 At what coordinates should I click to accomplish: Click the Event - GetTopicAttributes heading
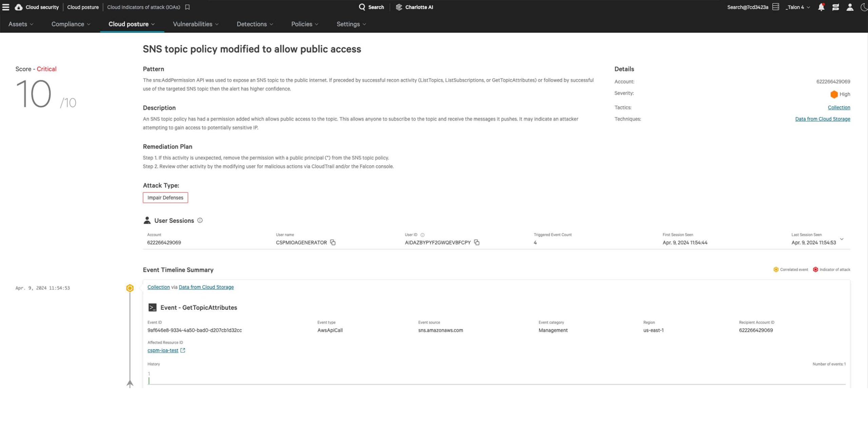199,307
